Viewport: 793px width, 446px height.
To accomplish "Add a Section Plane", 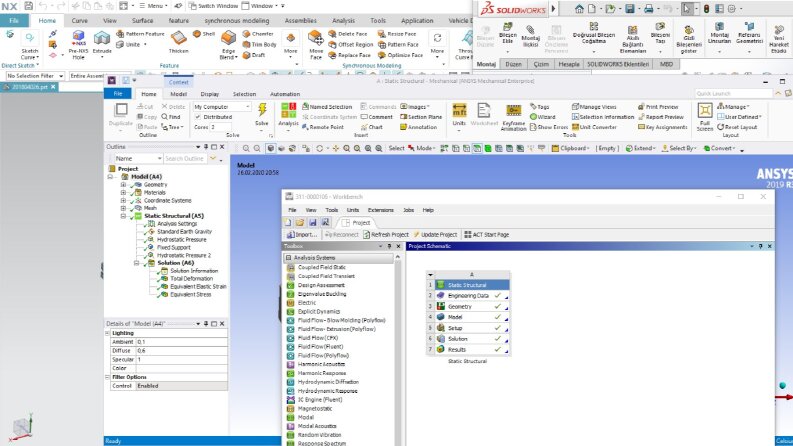I will coord(421,117).
